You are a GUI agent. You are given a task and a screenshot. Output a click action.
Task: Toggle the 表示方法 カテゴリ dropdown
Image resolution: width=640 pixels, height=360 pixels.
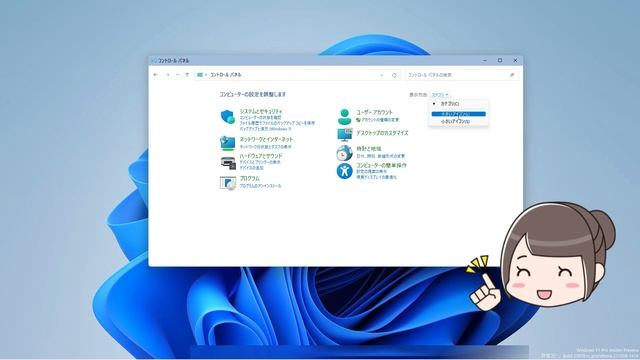click(440, 95)
